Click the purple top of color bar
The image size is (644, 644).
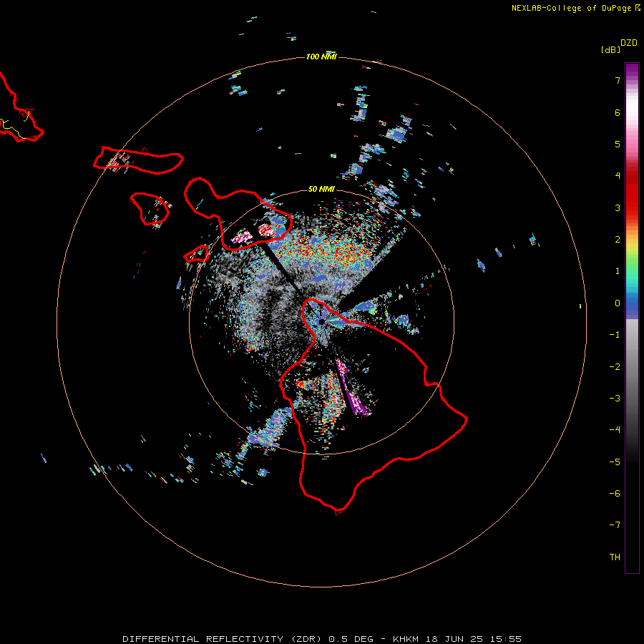pos(632,71)
